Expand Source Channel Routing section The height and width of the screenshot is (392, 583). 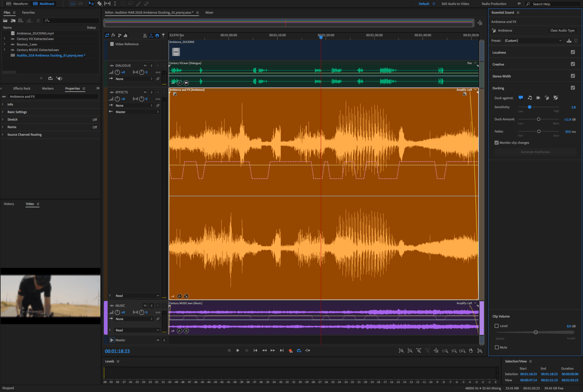pos(3,135)
